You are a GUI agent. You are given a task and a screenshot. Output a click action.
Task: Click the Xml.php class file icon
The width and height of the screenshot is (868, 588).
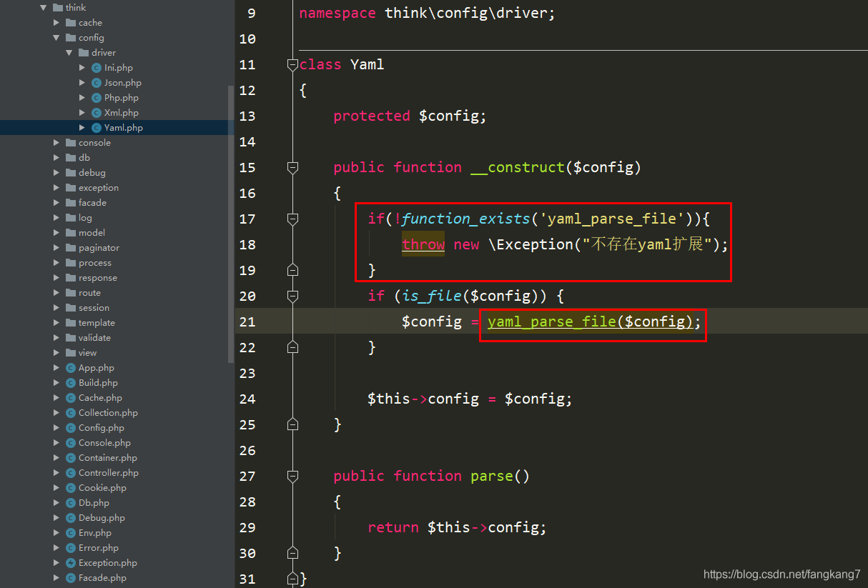click(x=97, y=113)
